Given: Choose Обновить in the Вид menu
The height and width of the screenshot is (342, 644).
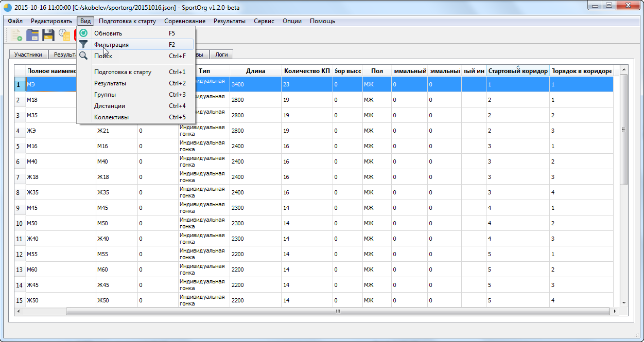Looking at the screenshot, I should pos(136,33).
